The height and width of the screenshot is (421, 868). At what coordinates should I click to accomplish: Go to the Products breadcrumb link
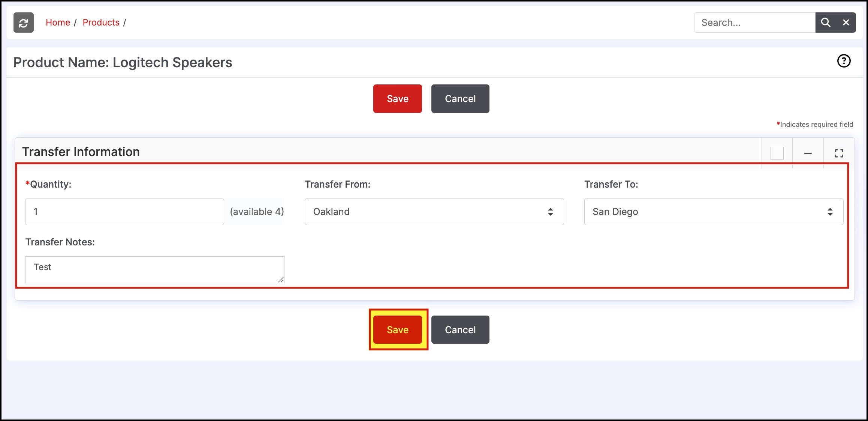click(x=101, y=23)
